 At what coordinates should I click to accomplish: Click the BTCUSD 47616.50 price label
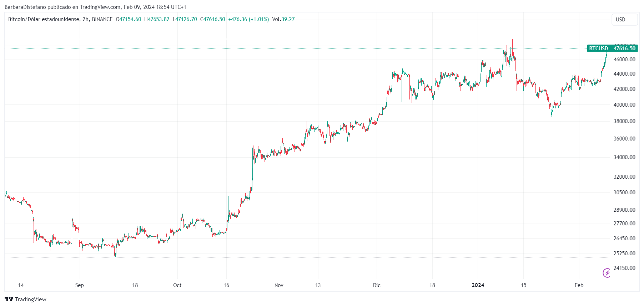point(612,48)
